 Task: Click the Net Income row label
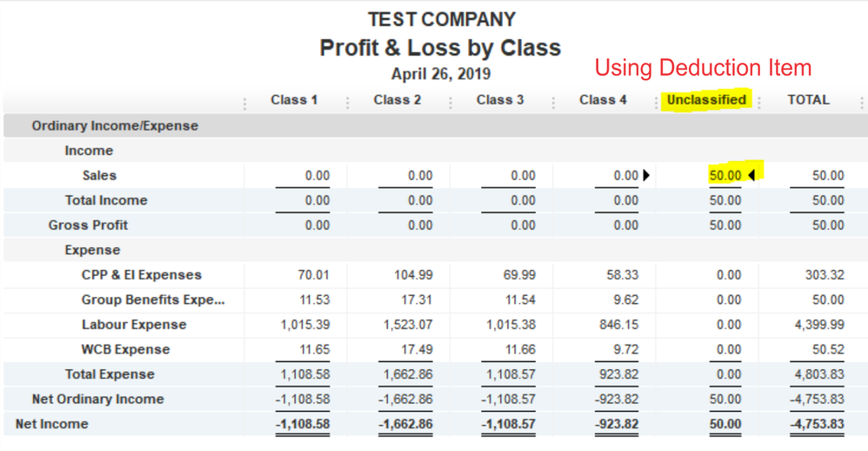tap(52, 424)
